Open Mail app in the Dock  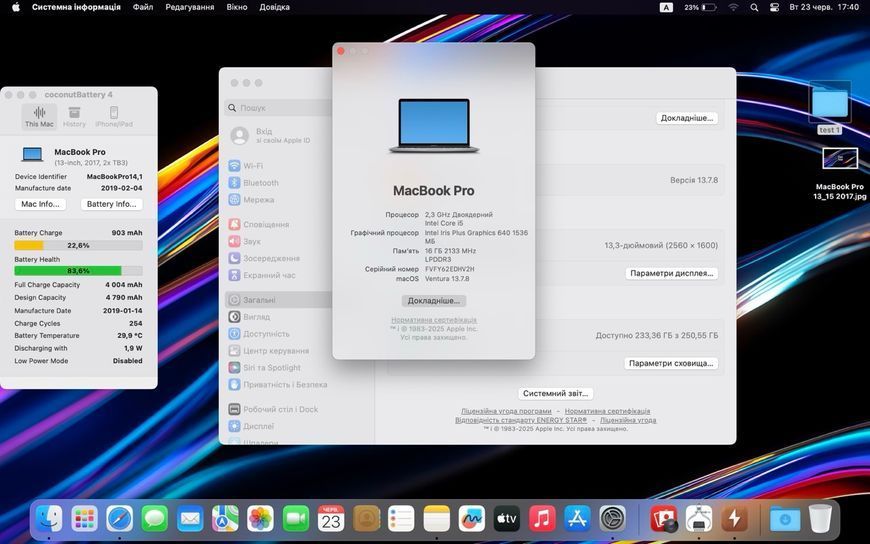click(190, 519)
